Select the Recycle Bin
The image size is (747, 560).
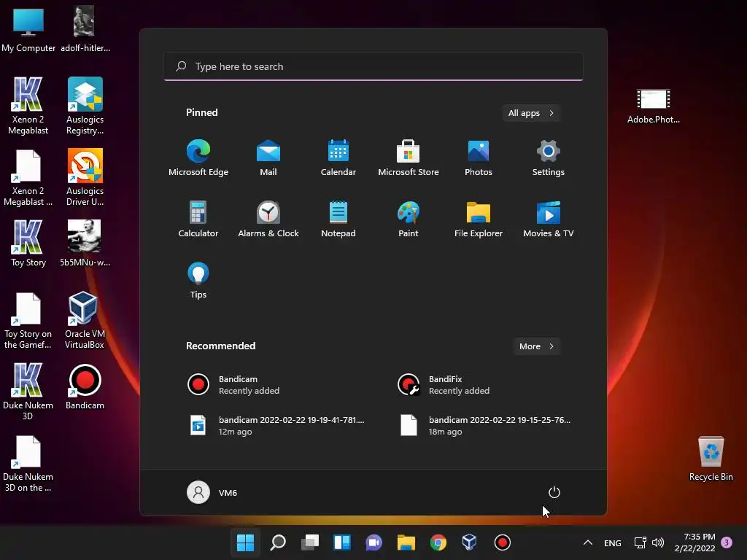tap(711, 458)
